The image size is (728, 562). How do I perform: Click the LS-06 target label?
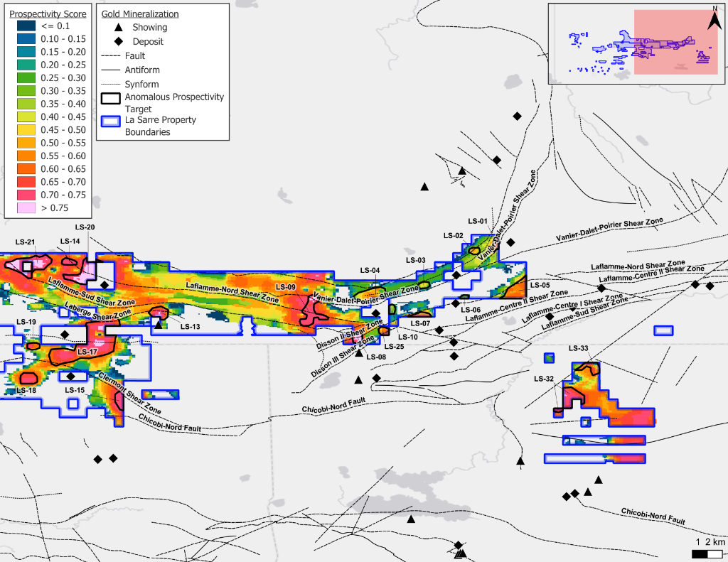tap(471, 310)
